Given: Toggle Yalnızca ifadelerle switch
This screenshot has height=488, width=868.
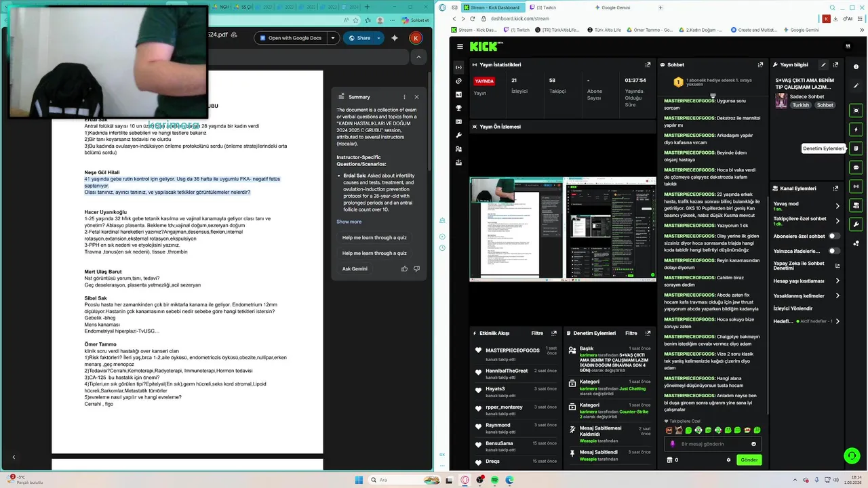Looking at the screenshot, I should click(x=833, y=251).
